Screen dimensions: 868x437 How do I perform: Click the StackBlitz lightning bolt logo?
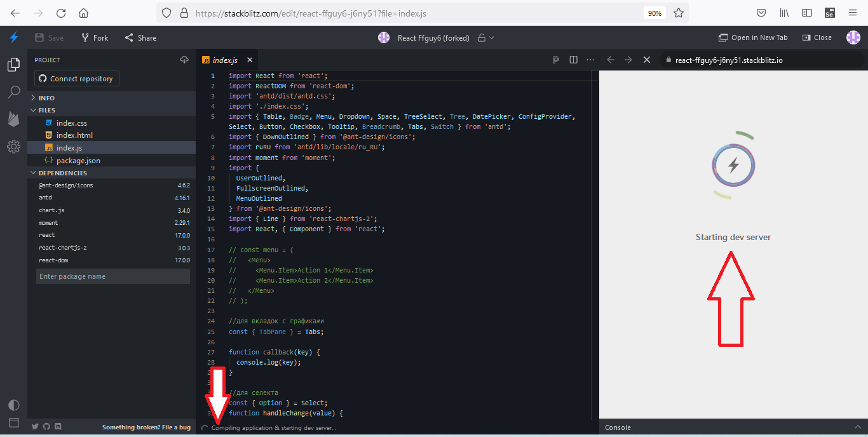tap(13, 37)
